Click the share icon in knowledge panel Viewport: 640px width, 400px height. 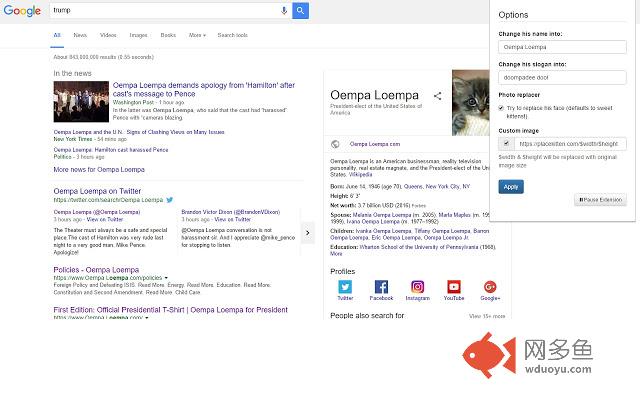click(437, 97)
